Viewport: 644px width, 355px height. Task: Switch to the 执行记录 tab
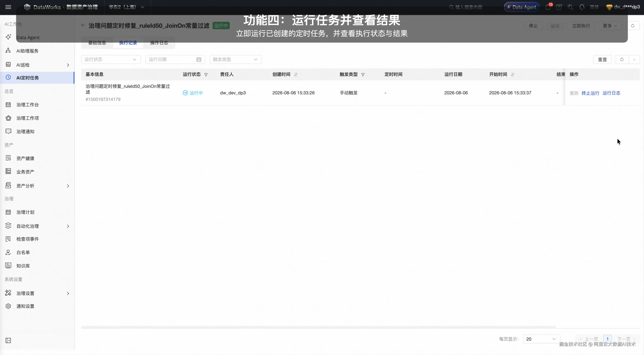pyautogui.click(x=128, y=43)
